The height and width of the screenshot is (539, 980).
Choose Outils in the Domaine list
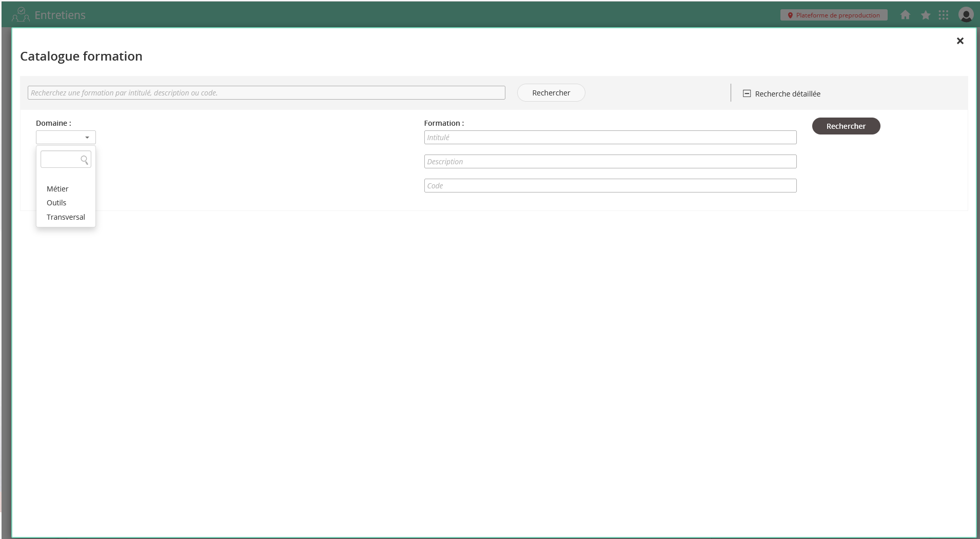click(x=56, y=203)
